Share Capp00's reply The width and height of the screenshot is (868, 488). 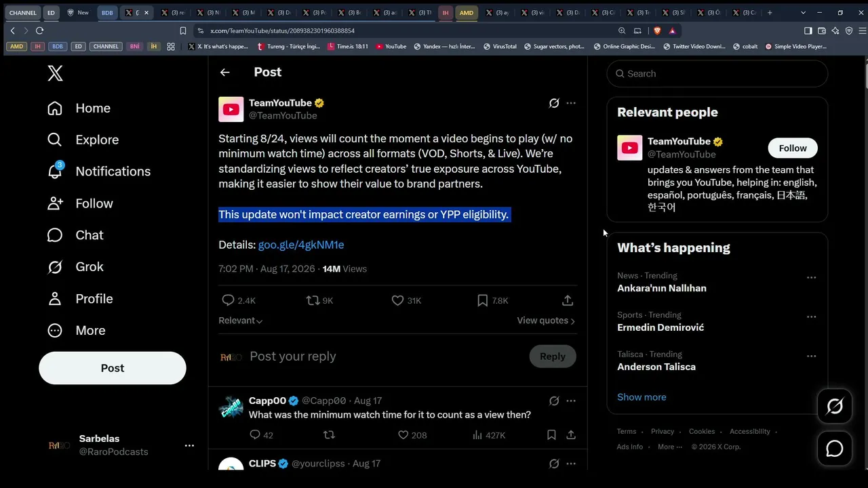click(571, 435)
